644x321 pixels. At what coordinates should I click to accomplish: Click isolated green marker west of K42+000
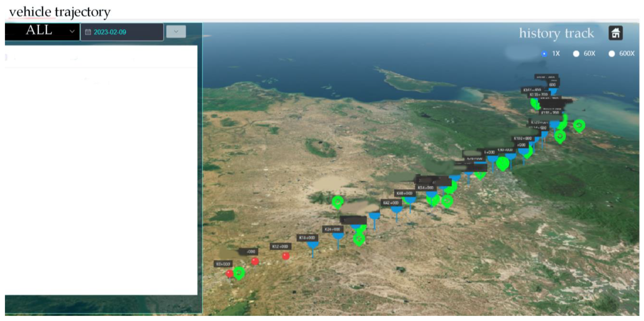(x=337, y=201)
